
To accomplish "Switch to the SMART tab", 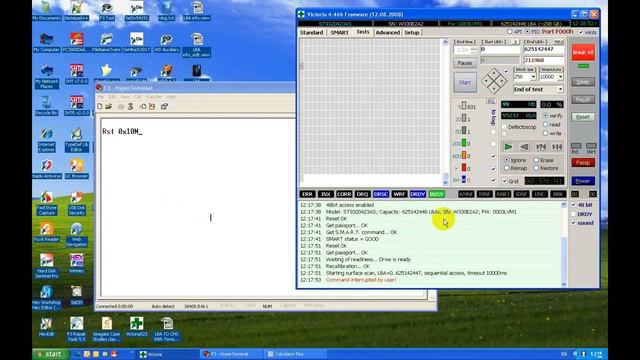I will [x=340, y=32].
